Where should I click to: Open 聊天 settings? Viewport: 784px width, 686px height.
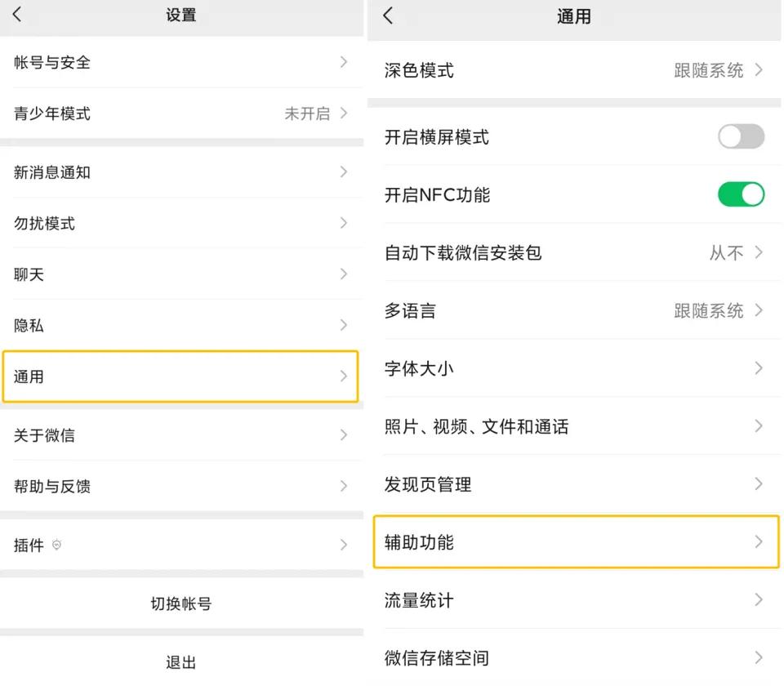pos(180,274)
